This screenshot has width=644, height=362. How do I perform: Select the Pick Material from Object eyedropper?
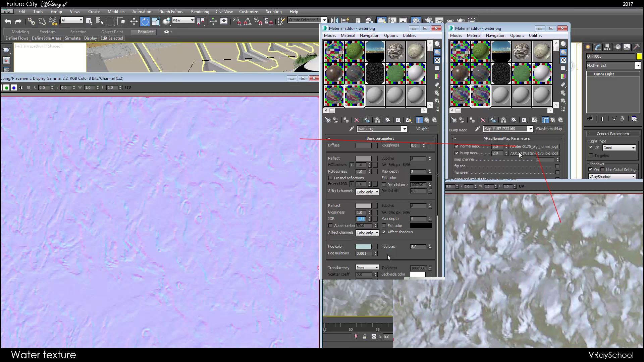tap(352, 128)
